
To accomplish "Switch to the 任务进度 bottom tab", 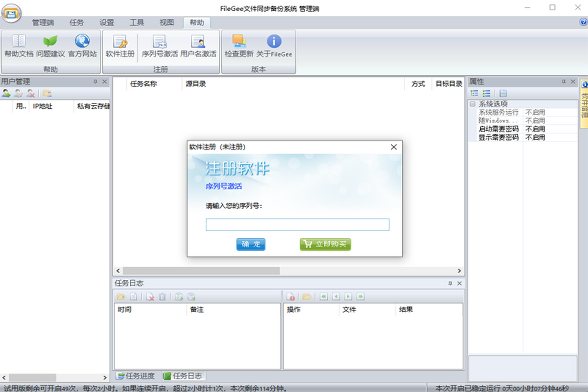I will pyautogui.click(x=136, y=376).
